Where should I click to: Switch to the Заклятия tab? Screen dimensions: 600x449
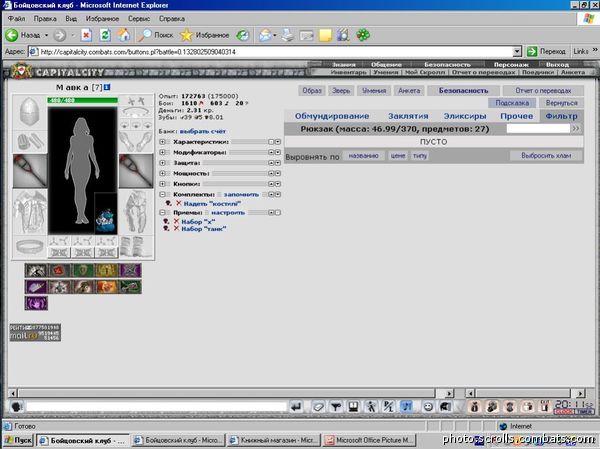408,116
